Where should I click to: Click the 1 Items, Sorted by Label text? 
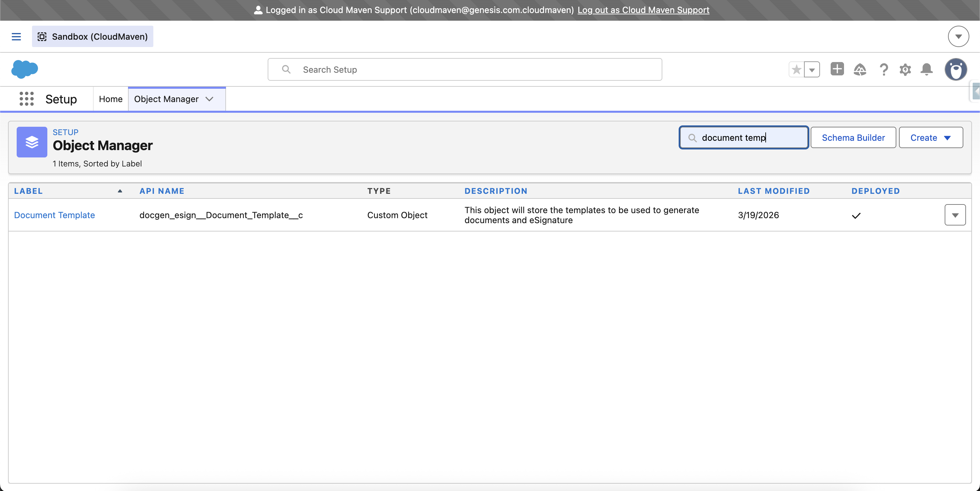pos(97,164)
